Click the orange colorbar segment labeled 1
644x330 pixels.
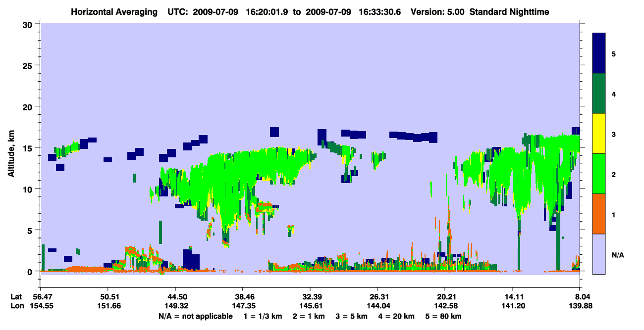point(599,214)
